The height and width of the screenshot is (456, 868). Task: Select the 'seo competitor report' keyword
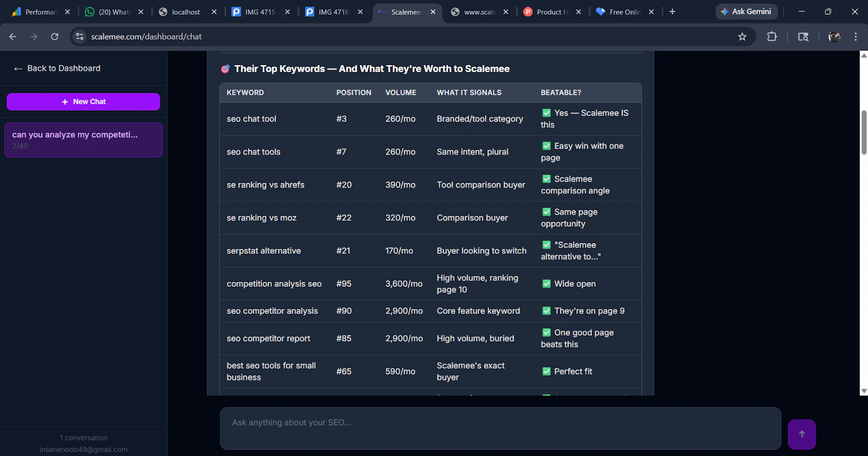[x=269, y=338]
